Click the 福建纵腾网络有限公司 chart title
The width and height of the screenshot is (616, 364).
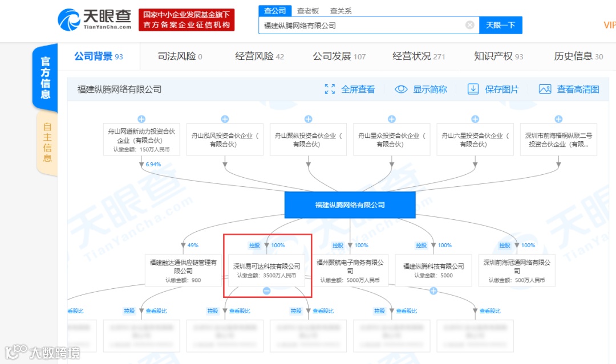[119, 89]
